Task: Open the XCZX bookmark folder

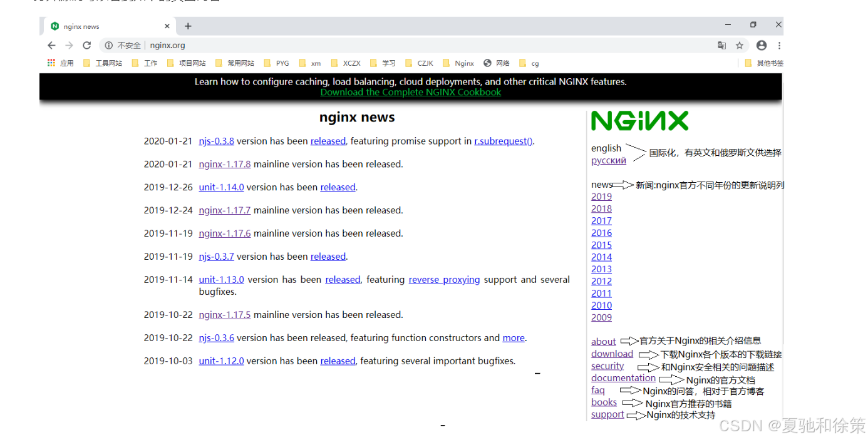Action: [x=346, y=63]
